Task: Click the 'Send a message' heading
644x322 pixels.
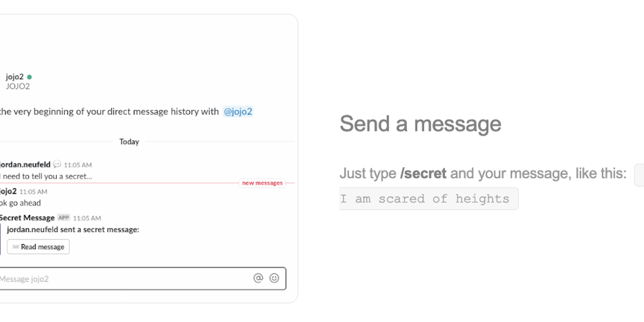Action: click(x=420, y=124)
